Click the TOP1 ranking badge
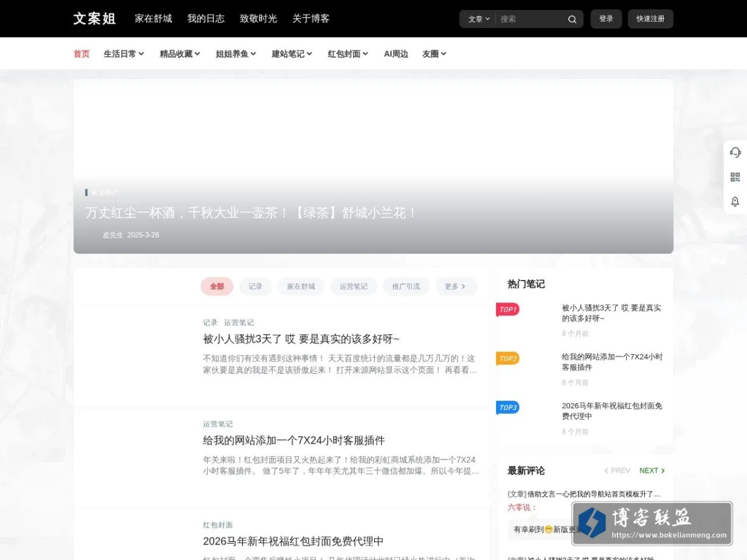This screenshot has width=747, height=560. pos(507,309)
